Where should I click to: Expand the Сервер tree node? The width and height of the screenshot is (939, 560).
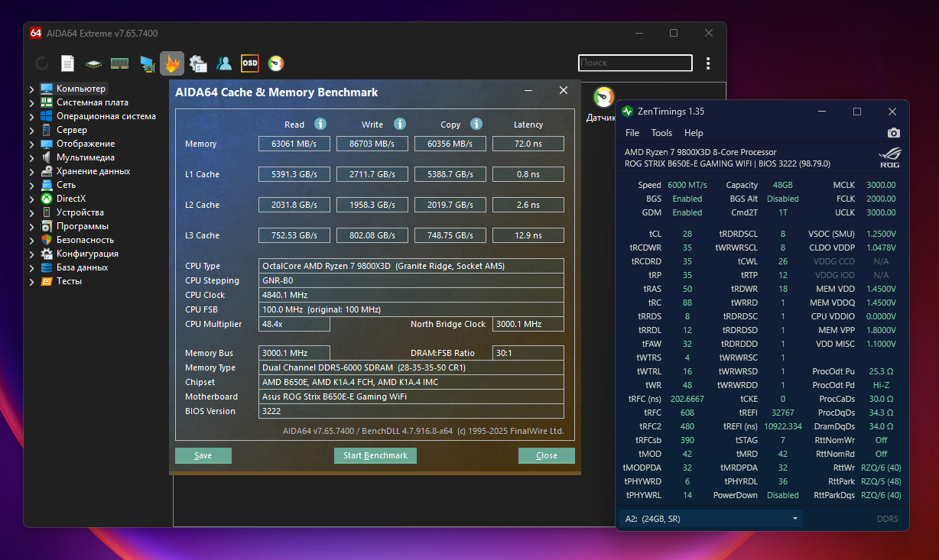(32, 130)
